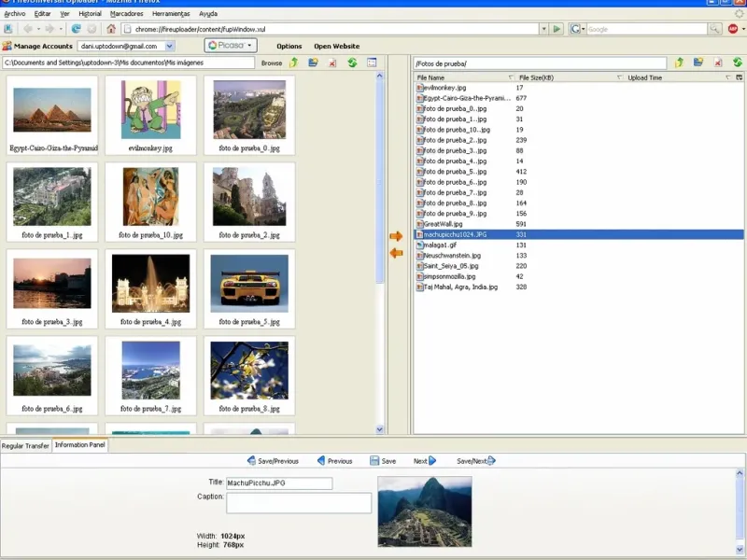Refresh the remote Fotos de prueba listing
The image size is (747, 560).
(x=738, y=63)
